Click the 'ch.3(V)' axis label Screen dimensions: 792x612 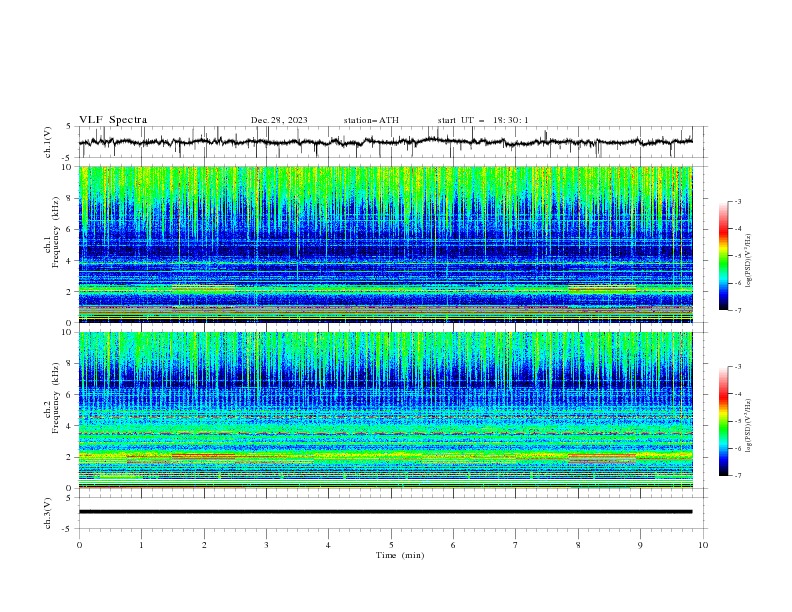coord(48,513)
